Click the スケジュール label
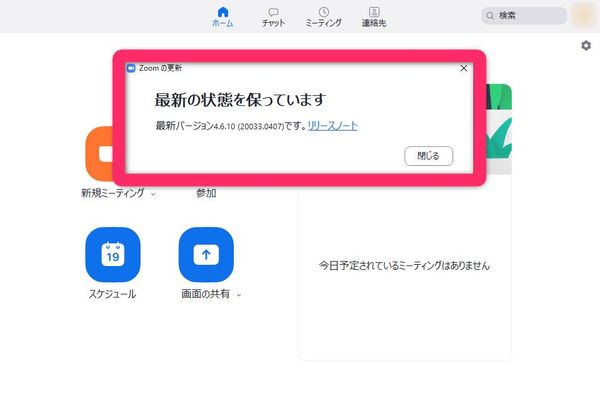 tap(112, 294)
